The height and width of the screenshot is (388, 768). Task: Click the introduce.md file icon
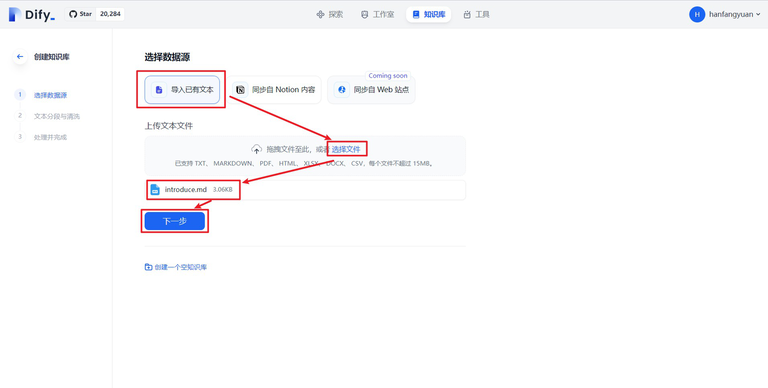155,190
